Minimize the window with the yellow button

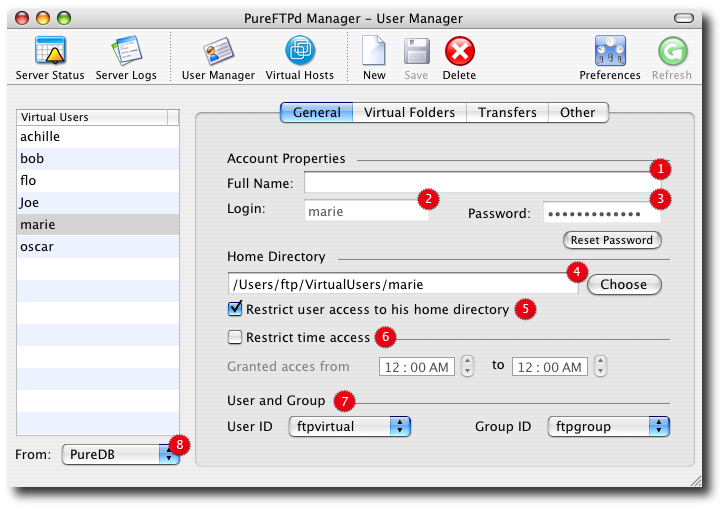[43, 18]
